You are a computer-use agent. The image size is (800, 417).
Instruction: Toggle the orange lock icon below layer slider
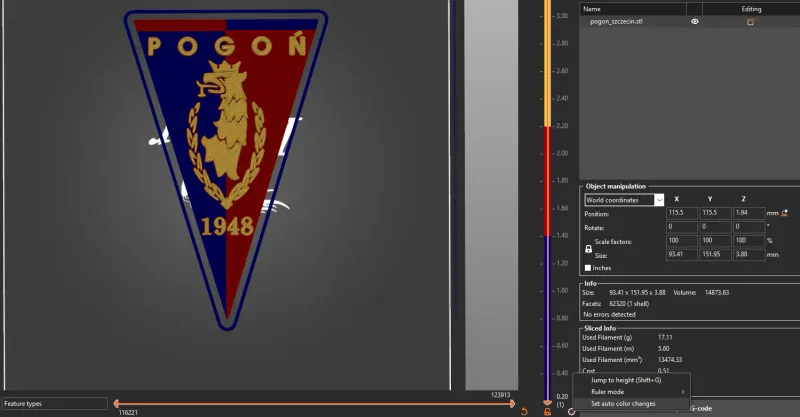pyautogui.click(x=547, y=411)
